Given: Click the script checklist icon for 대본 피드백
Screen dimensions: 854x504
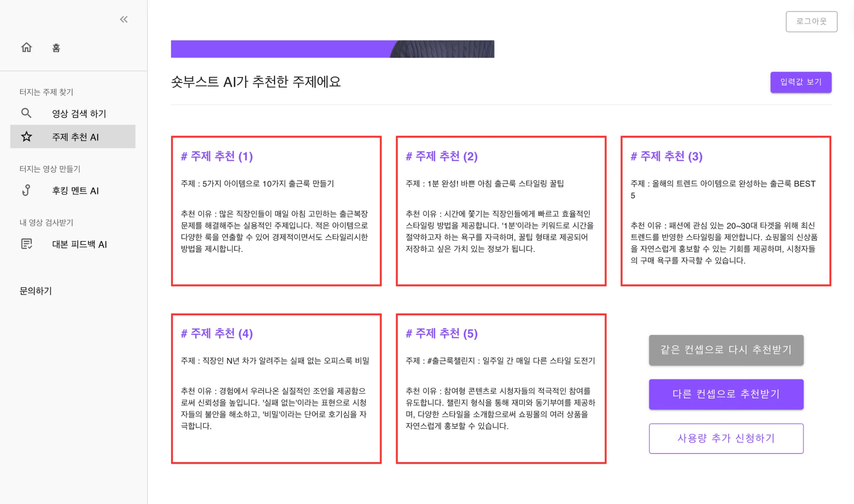Looking at the screenshot, I should pos(26,244).
